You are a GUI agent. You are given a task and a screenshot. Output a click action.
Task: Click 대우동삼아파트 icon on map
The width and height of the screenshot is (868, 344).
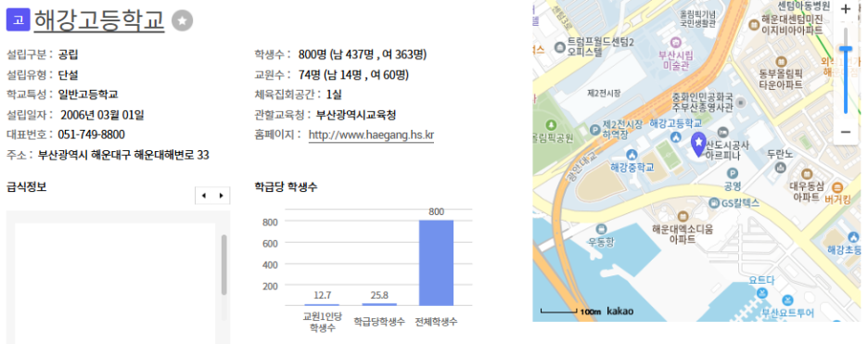pyautogui.click(x=807, y=173)
